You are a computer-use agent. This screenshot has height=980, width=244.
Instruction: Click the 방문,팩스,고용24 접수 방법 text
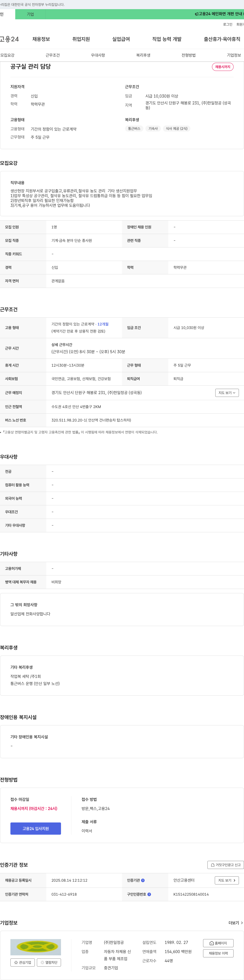tap(96, 808)
